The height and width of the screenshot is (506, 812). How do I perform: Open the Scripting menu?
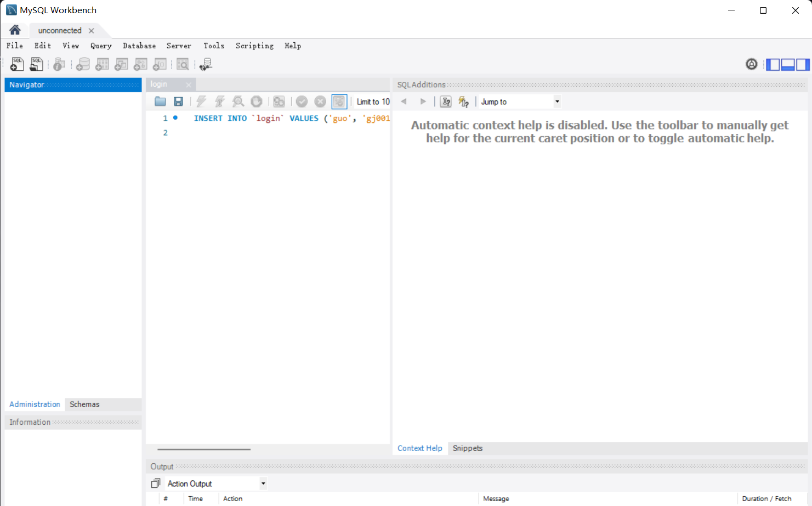(x=254, y=46)
